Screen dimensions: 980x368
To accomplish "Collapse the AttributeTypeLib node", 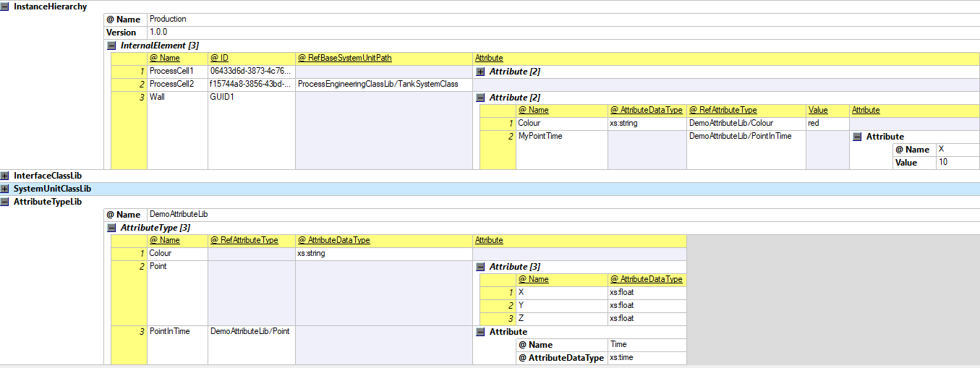I will (5, 202).
